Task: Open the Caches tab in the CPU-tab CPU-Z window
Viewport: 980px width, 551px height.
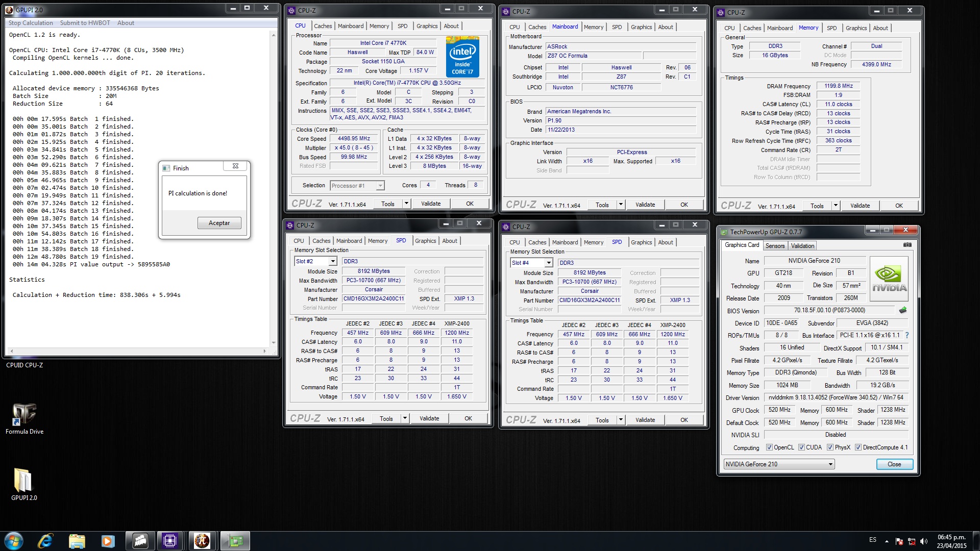Action: coord(323,26)
